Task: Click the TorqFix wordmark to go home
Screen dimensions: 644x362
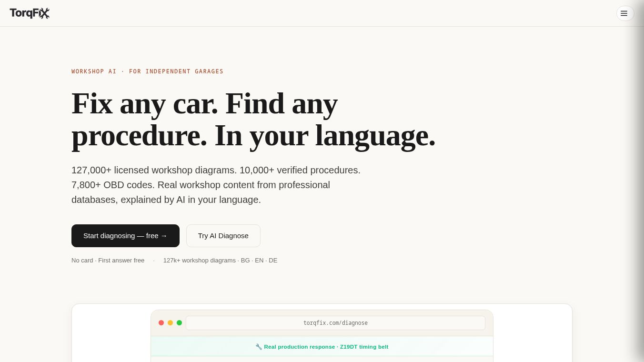Action: pos(30,13)
